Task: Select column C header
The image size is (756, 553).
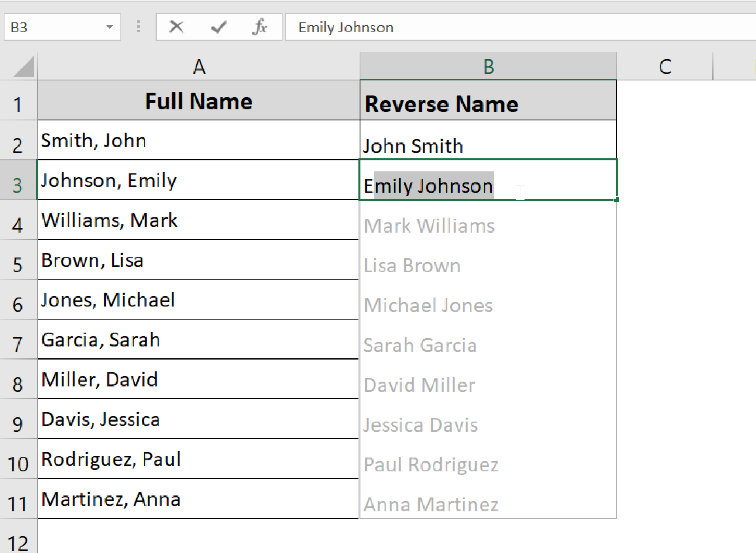Action: 664,66
